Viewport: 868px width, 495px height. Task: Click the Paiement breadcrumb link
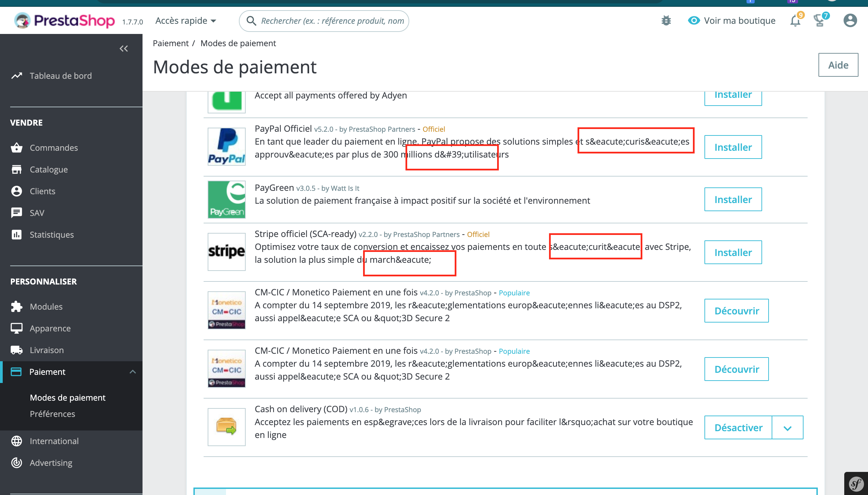[171, 43]
